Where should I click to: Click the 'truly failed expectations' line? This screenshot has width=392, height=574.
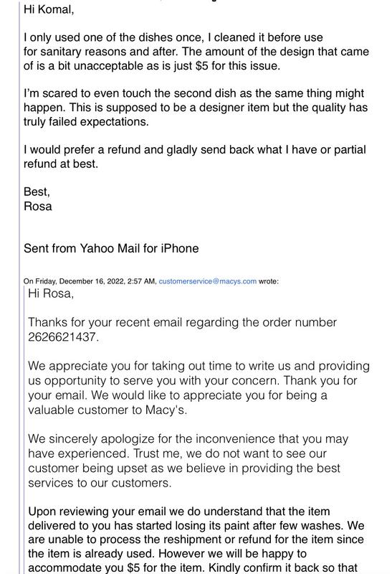pos(86,121)
